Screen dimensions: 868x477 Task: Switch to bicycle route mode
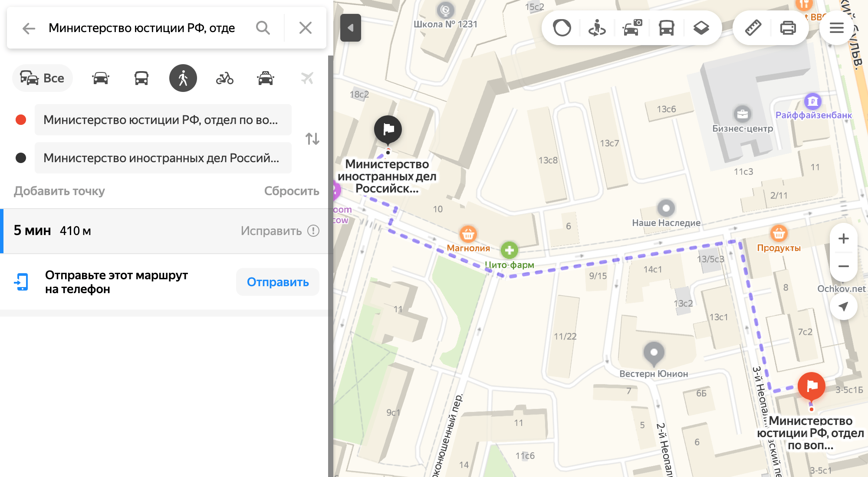tap(225, 78)
